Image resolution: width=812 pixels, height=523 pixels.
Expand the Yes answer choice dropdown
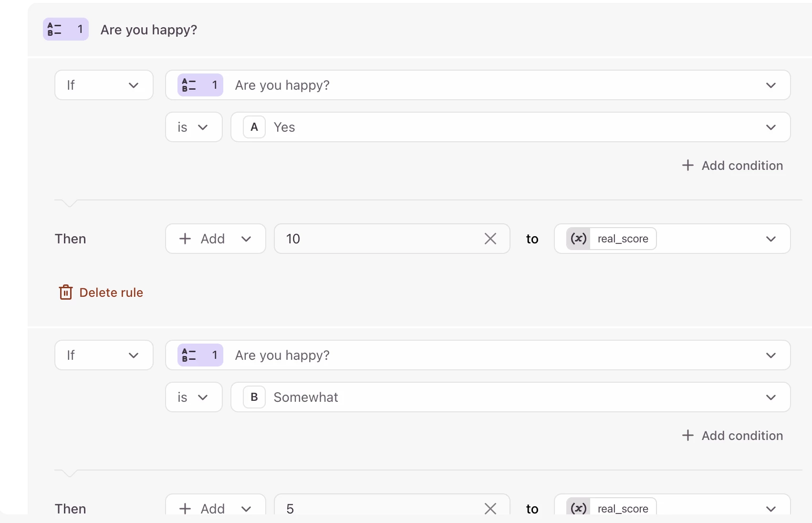pyautogui.click(x=770, y=127)
